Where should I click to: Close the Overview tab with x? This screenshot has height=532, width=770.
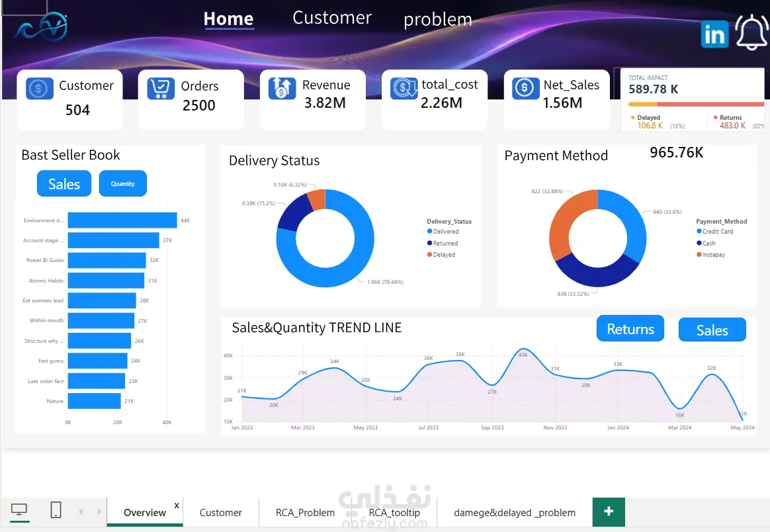click(177, 506)
